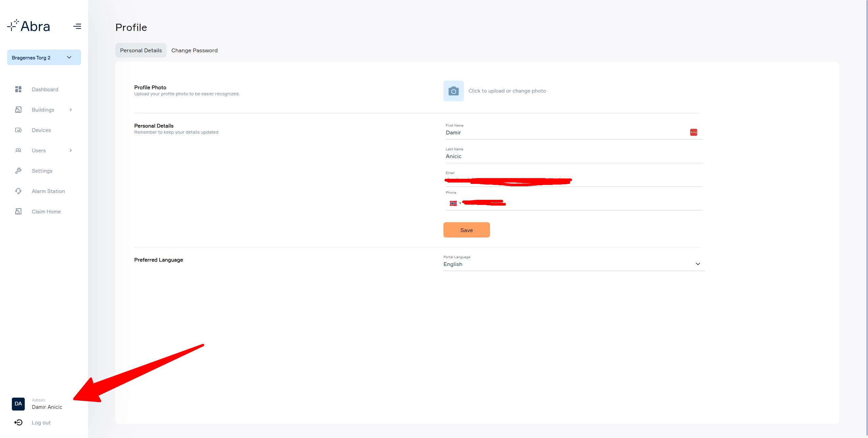Go to Dashboard in sidebar
The image size is (868, 438).
tap(45, 89)
